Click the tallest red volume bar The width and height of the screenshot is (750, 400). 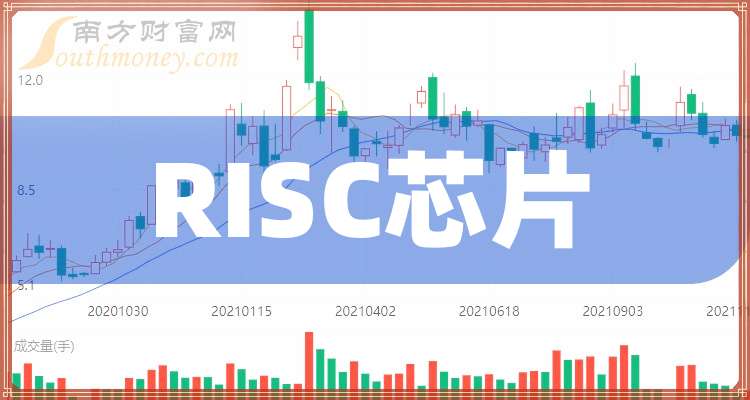[309, 361]
